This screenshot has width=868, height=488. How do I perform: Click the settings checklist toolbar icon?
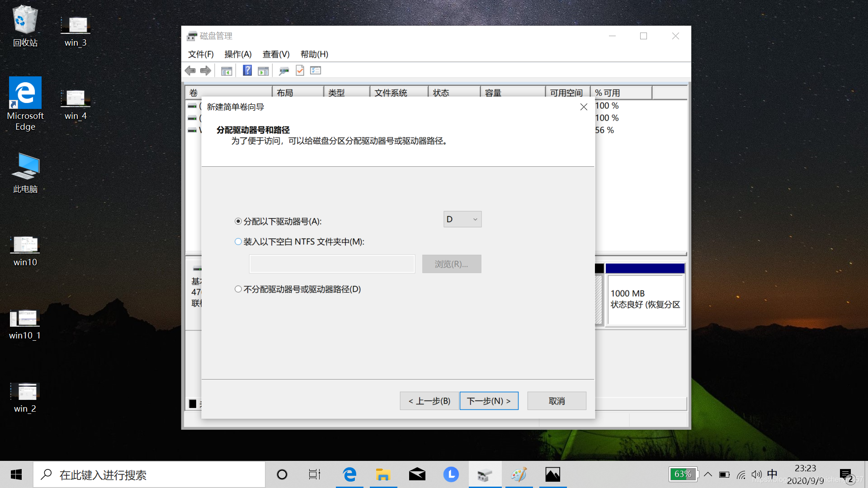coord(316,70)
